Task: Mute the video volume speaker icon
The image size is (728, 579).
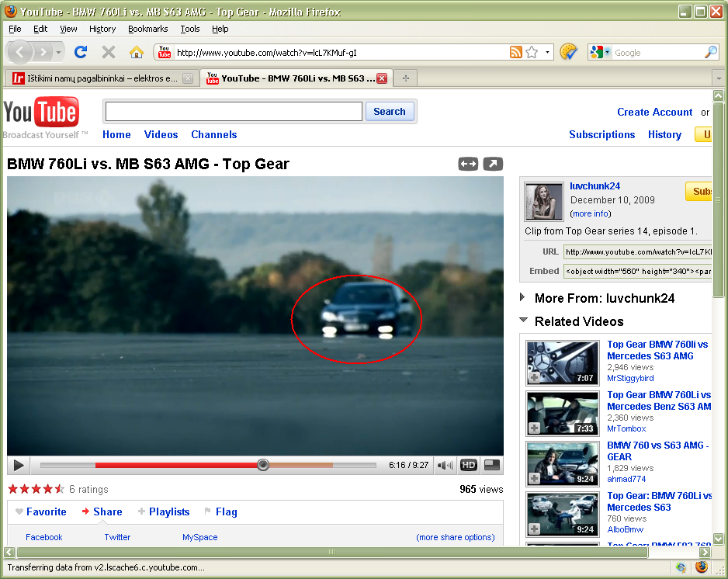Action: click(x=445, y=465)
